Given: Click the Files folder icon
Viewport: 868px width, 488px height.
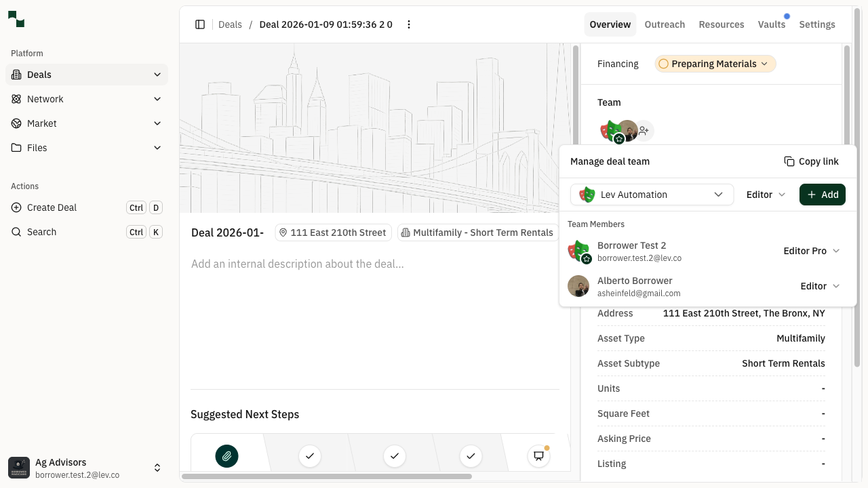Looking at the screenshot, I should 15,148.
